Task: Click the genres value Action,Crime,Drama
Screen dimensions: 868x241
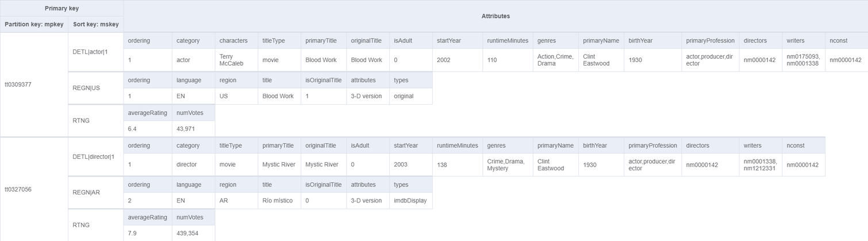Action: pyautogui.click(x=555, y=60)
